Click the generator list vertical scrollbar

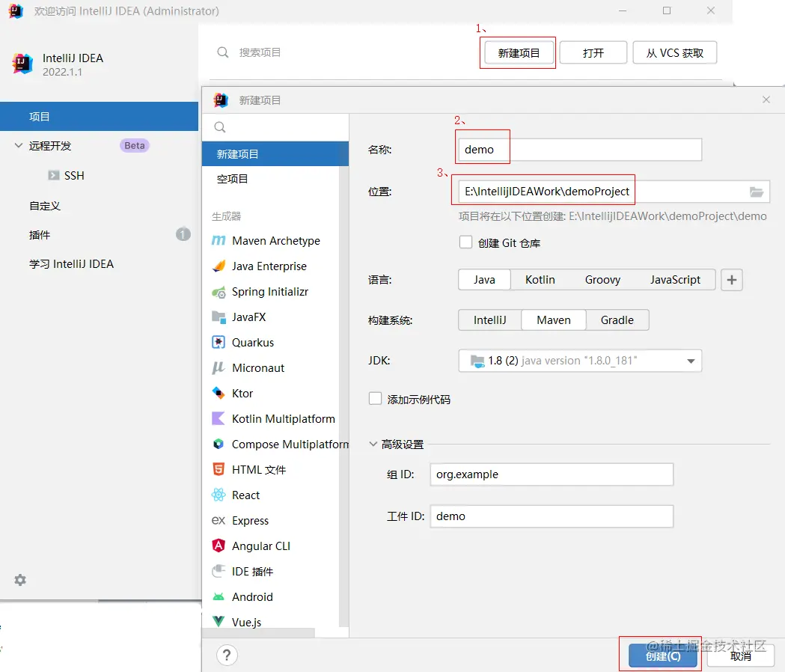coord(343,396)
